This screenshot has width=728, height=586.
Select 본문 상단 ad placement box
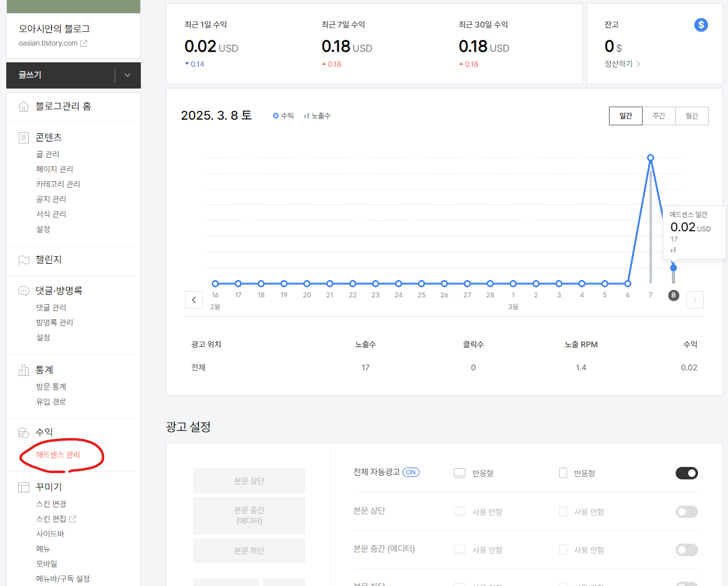pos(249,481)
